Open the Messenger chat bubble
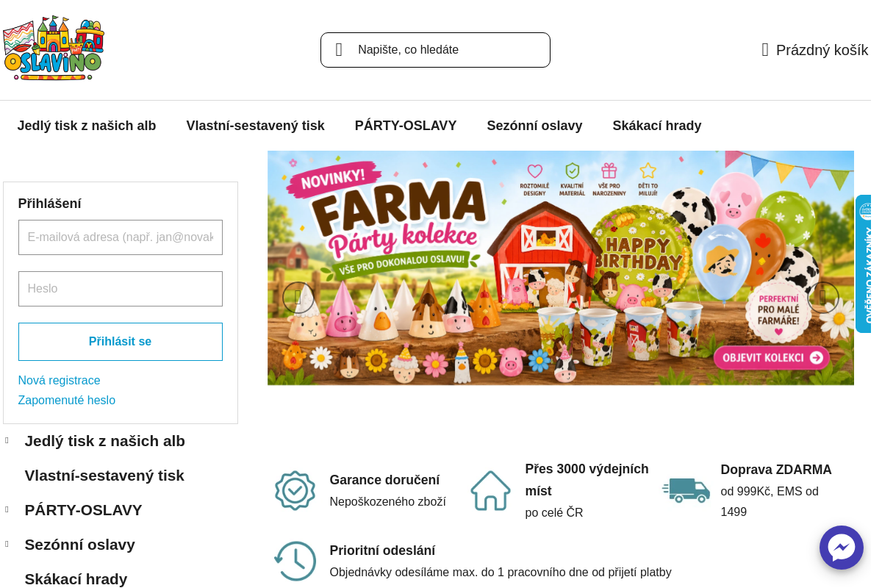882x588 pixels. [x=842, y=548]
